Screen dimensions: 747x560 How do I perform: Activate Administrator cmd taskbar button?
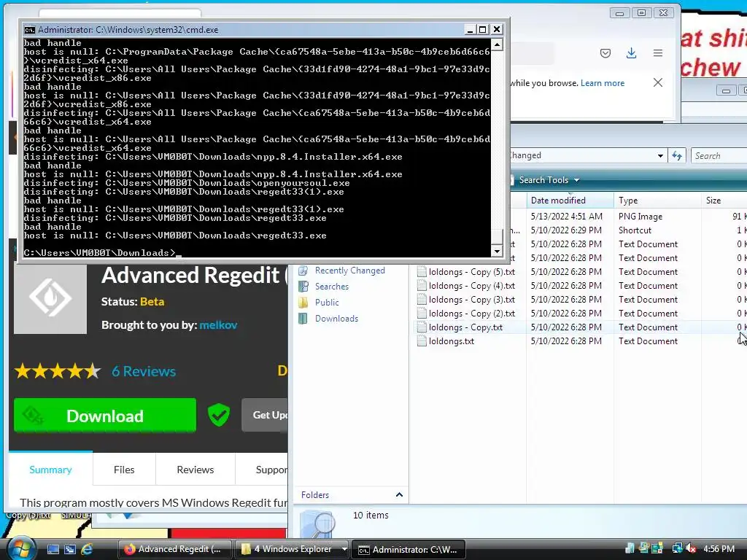click(408, 549)
